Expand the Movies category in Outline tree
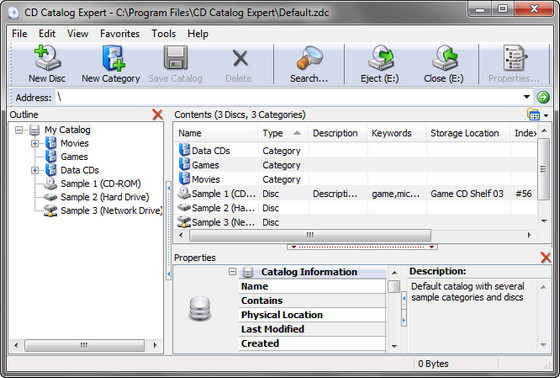Screen dimensions: 560x378 click(x=35, y=143)
